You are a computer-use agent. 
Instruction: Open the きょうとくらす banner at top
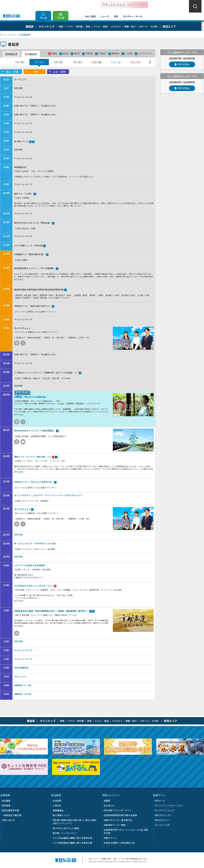tap(124, 5)
